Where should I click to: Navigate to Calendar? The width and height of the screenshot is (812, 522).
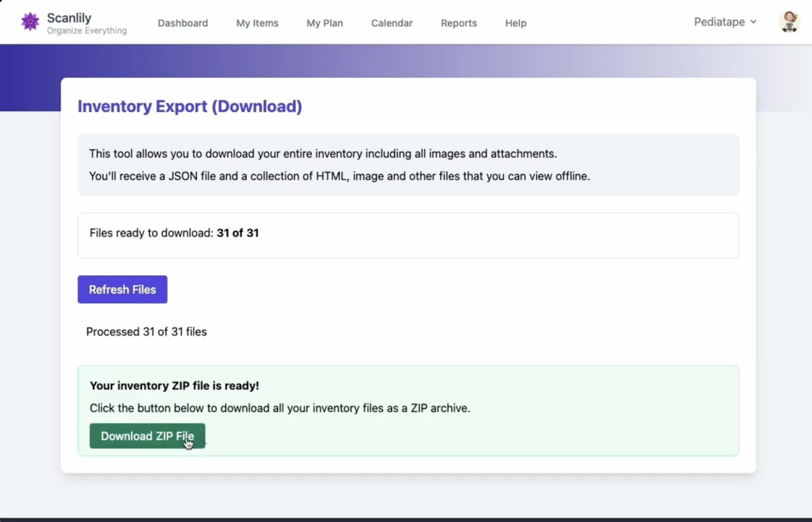click(x=392, y=23)
